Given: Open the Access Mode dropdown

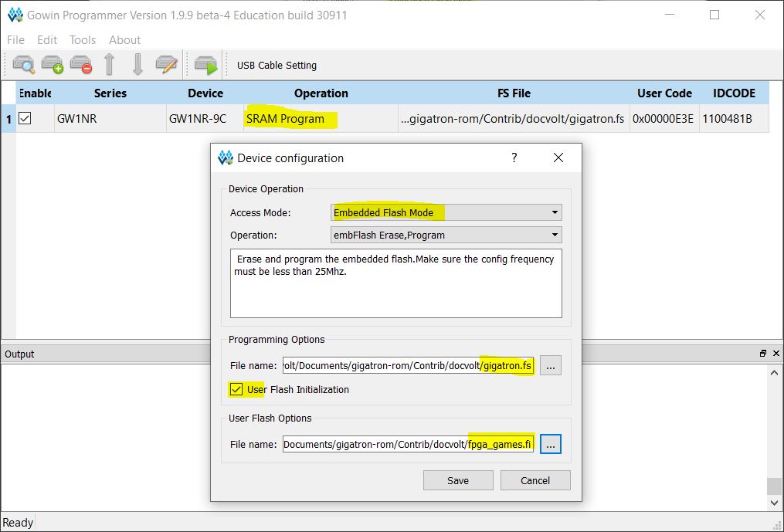Looking at the screenshot, I should (446, 212).
